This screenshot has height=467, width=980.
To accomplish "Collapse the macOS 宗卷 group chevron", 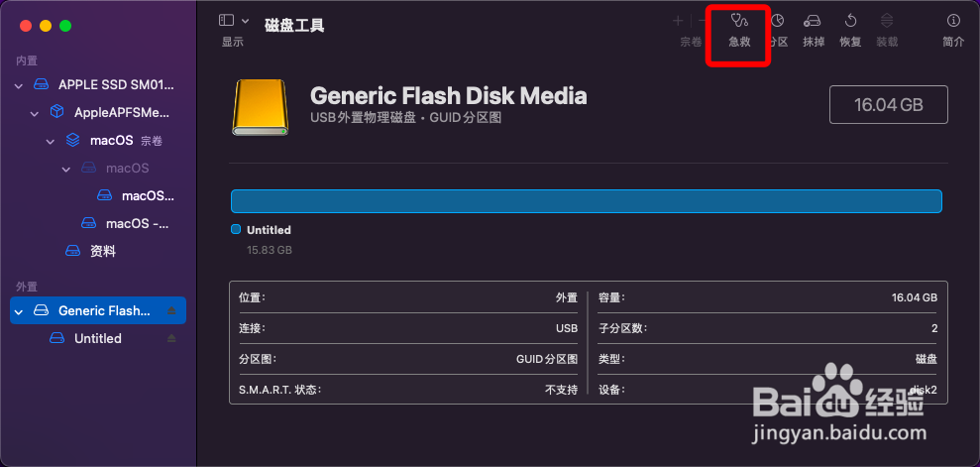I will [51, 141].
